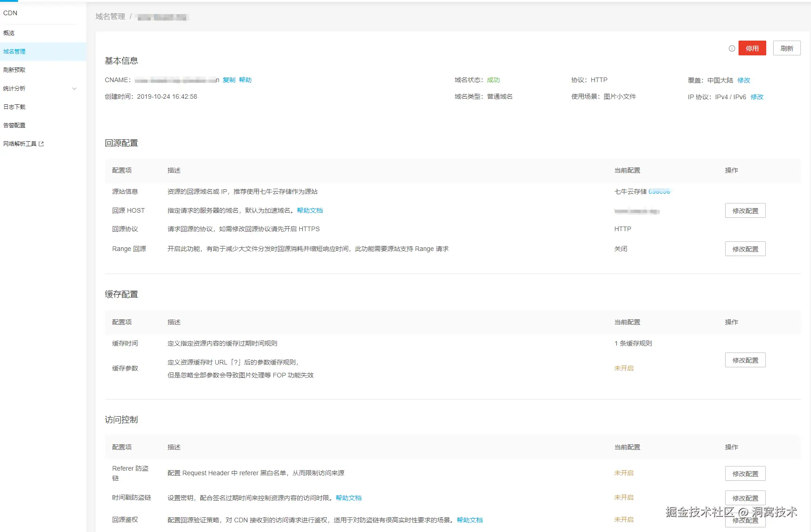Click 修改 next to IP 协议

[757, 97]
